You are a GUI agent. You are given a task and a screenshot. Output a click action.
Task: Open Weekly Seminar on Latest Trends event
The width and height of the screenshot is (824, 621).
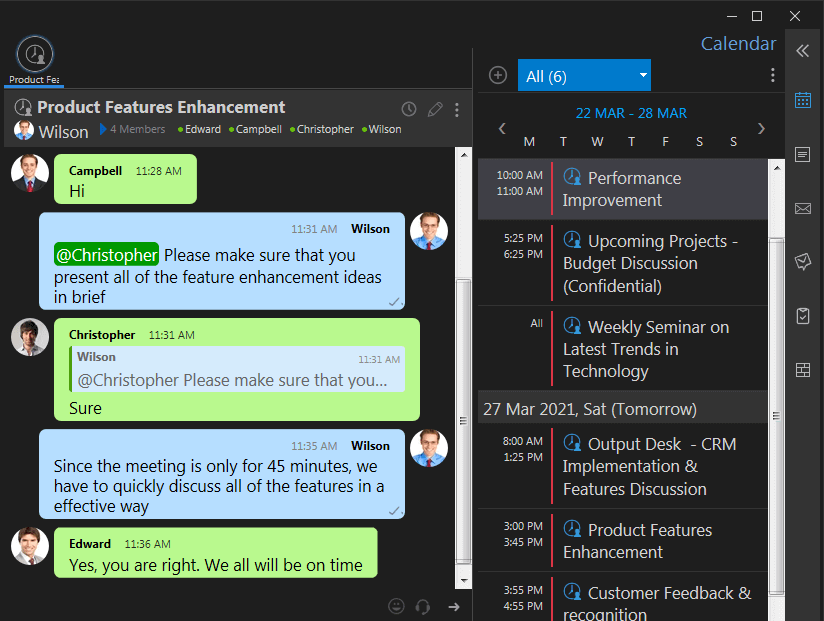pyautogui.click(x=623, y=349)
